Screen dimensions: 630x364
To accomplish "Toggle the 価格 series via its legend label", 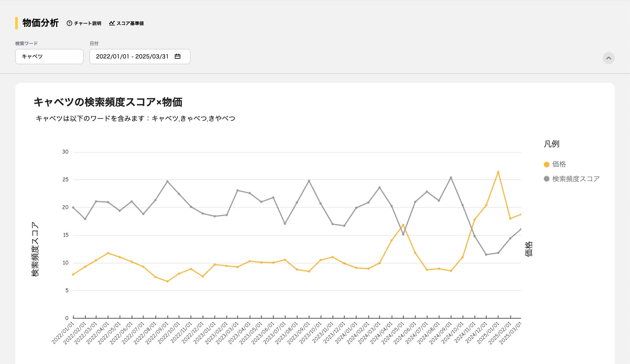I will tap(559, 164).
